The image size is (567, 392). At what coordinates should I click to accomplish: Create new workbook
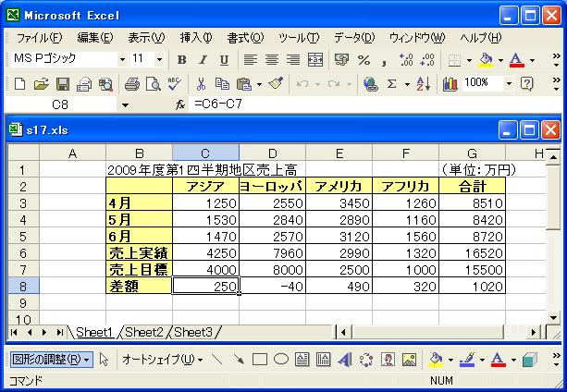tap(19, 84)
